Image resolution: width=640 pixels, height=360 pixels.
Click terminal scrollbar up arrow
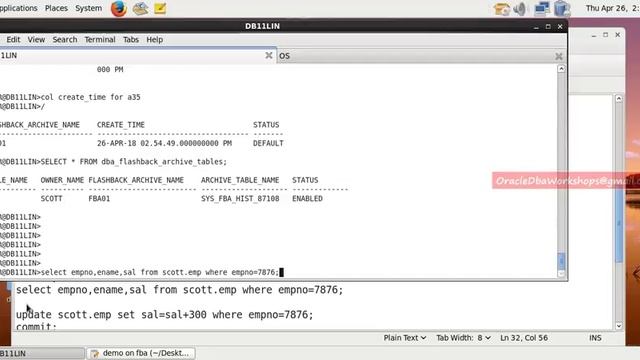(x=561, y=69)
